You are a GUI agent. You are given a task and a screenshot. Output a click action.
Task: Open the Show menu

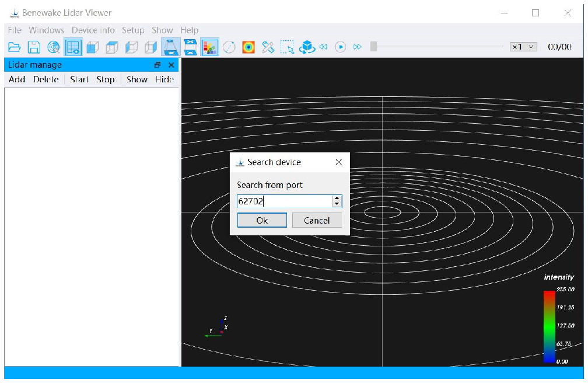coord(162,30)
